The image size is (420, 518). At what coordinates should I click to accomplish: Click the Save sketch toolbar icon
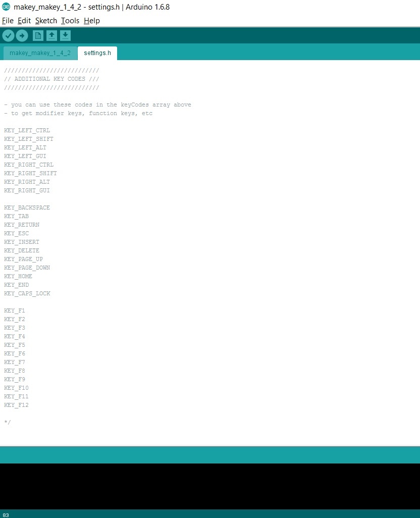click(x=66, y=35)
